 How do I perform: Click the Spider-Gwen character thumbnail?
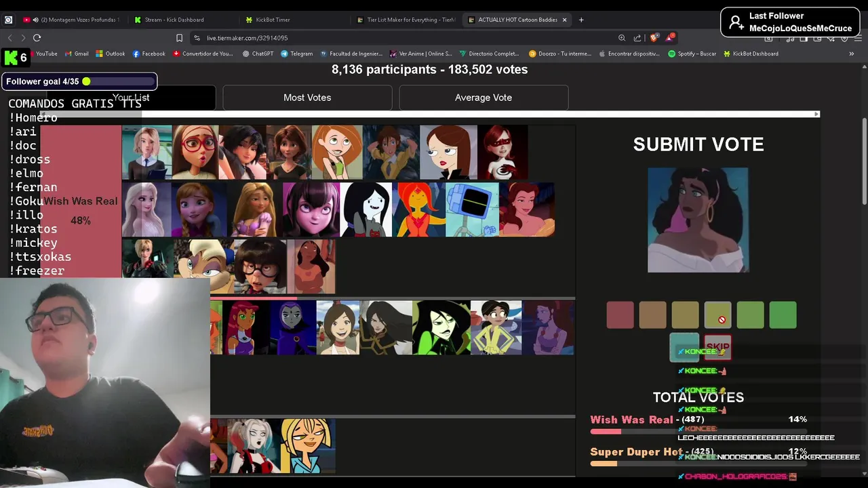tap(146, 152)
